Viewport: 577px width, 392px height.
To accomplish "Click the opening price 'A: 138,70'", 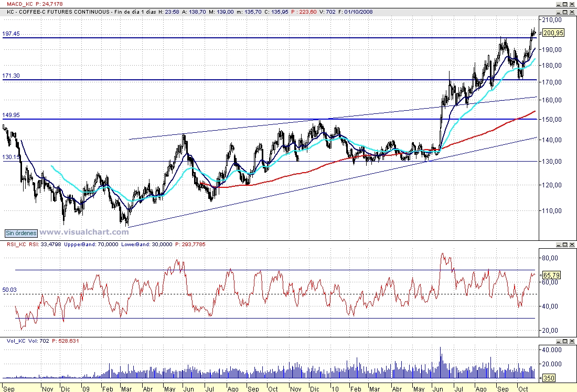I will (x=194, y=12).
